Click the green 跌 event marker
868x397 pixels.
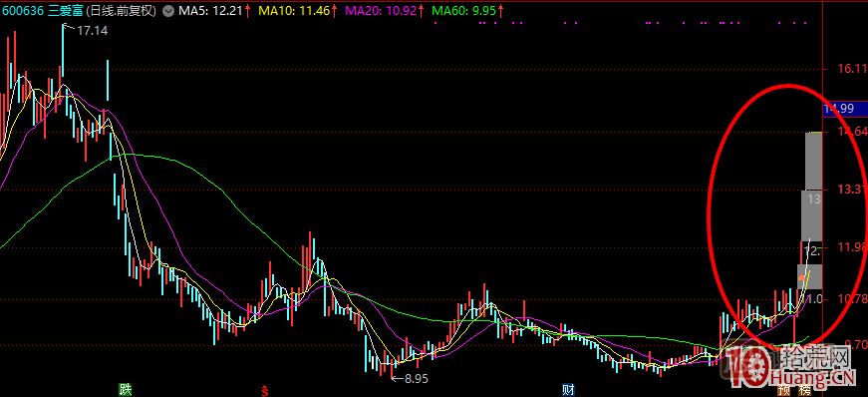click(126, 389)
